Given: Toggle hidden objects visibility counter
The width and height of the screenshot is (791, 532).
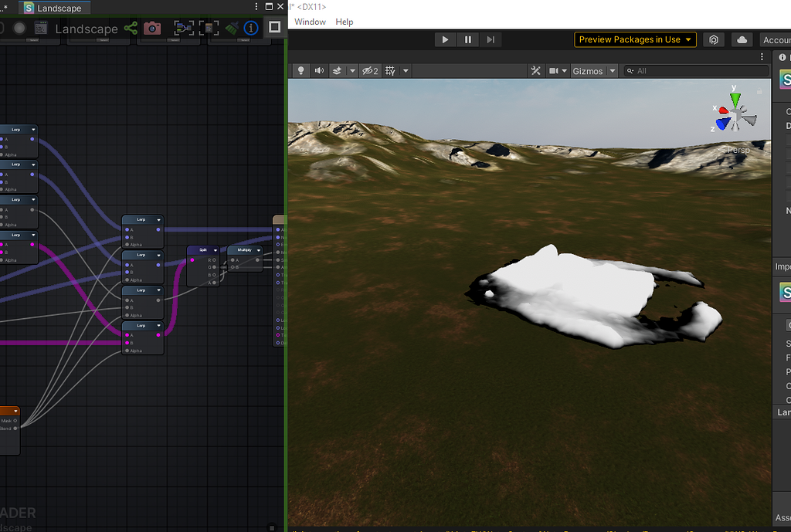Looking at the screenshot, I should tap(370, 71).
